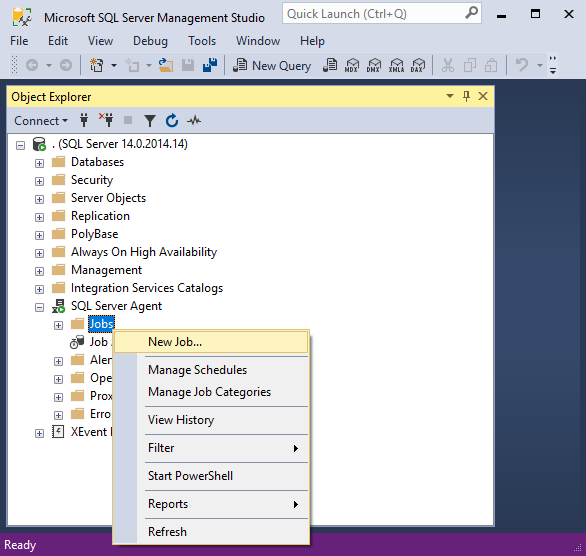Choose Refresh from context menu
This screenshot has width=586, height=556.
211,532
